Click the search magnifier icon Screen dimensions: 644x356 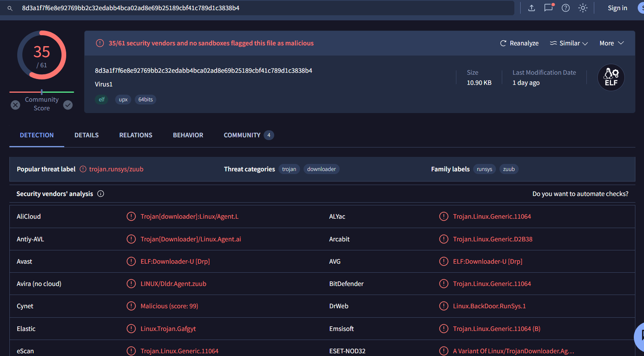pos(10,8)
